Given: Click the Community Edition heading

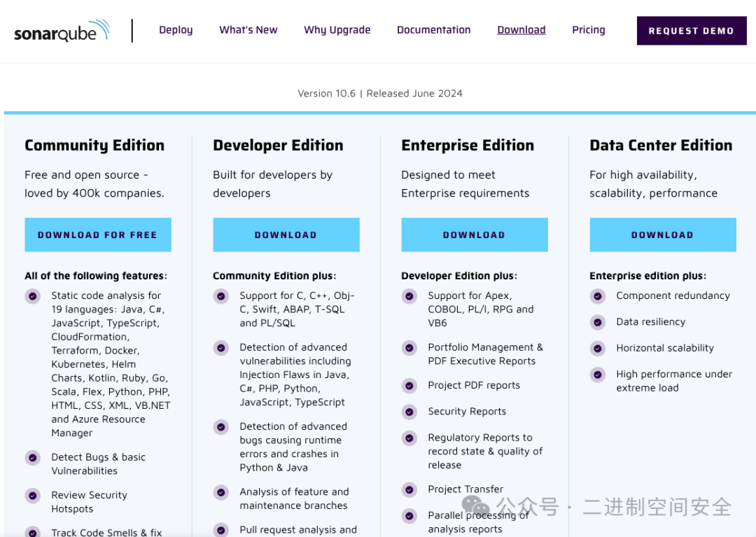Looking at the screenshot, I should (x=94, y=145).
